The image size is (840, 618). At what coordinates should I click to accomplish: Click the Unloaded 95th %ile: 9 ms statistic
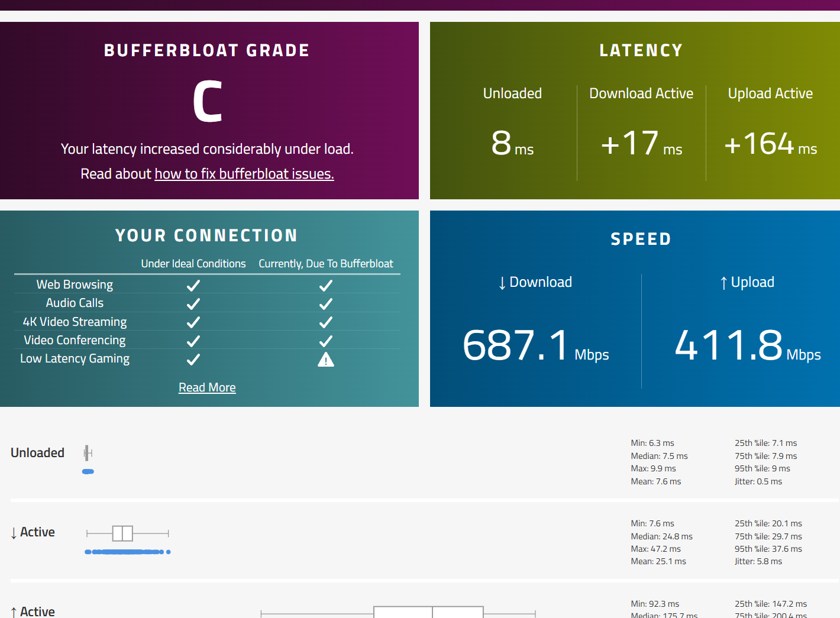pos(763,468)
